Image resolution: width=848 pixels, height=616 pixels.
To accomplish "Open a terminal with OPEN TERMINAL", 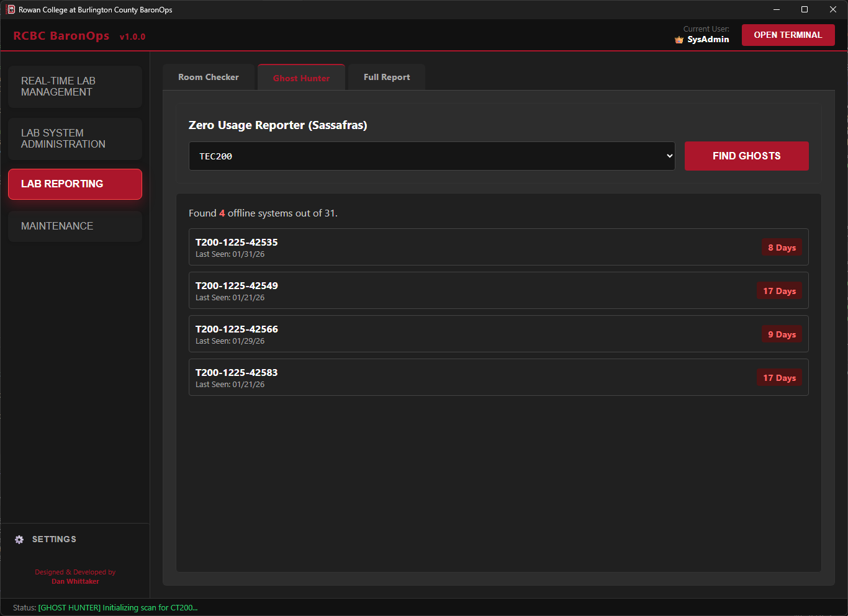I will (788, 35).
